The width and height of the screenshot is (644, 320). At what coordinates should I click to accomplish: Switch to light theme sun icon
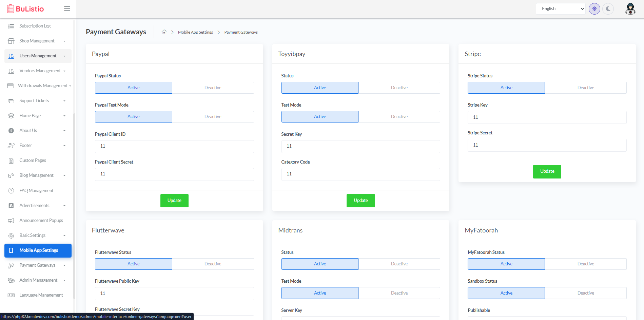click(594, 9)
